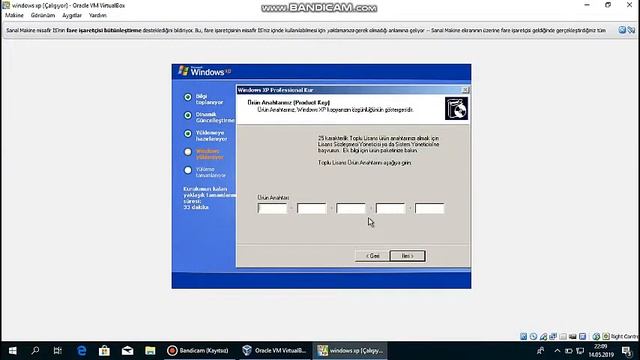The height and width of the screenshot is (360, 640).
Task: Focus the second product key field
Action: click(x=311, y=208)
